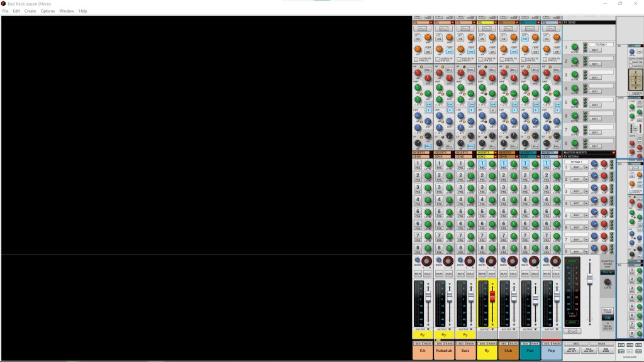The image size is (644, 362).
Task: Open the Create menu
Action: [30, 11]
